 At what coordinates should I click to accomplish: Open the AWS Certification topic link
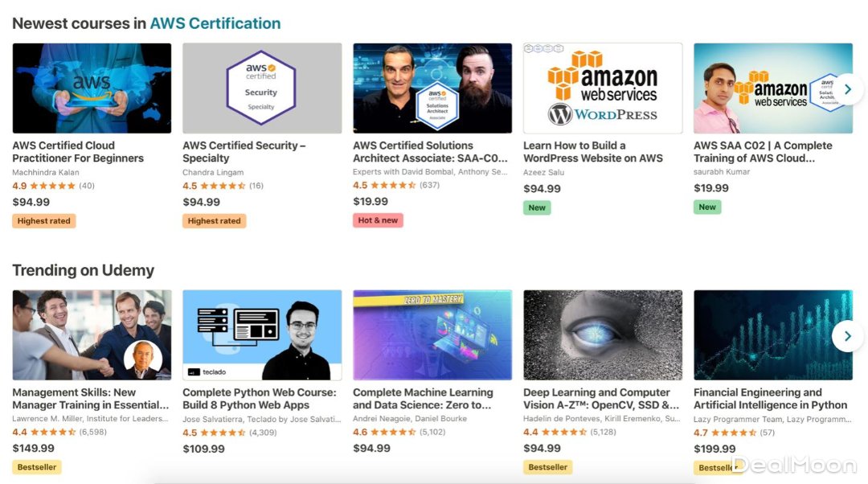coord(215,23)
